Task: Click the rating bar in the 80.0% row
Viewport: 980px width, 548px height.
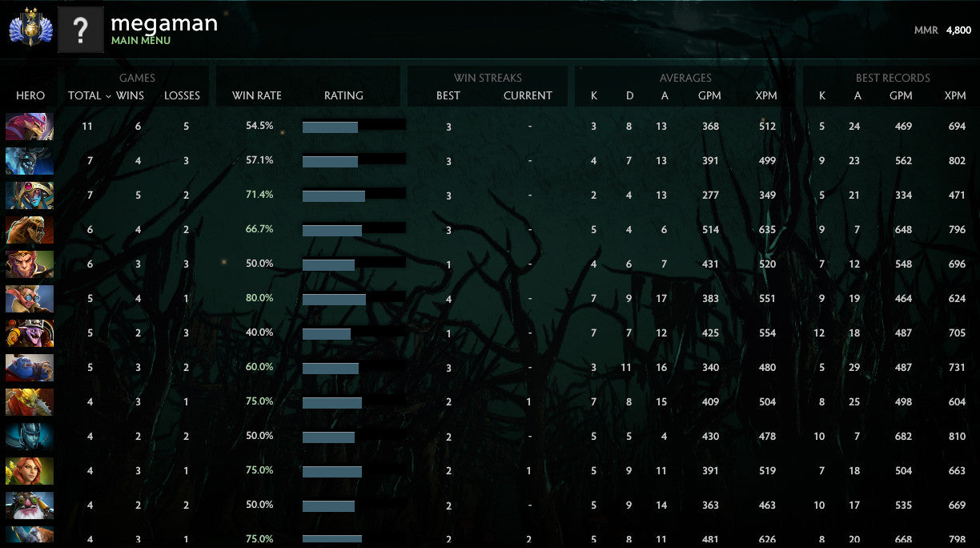Action: [x=334, y=299]
